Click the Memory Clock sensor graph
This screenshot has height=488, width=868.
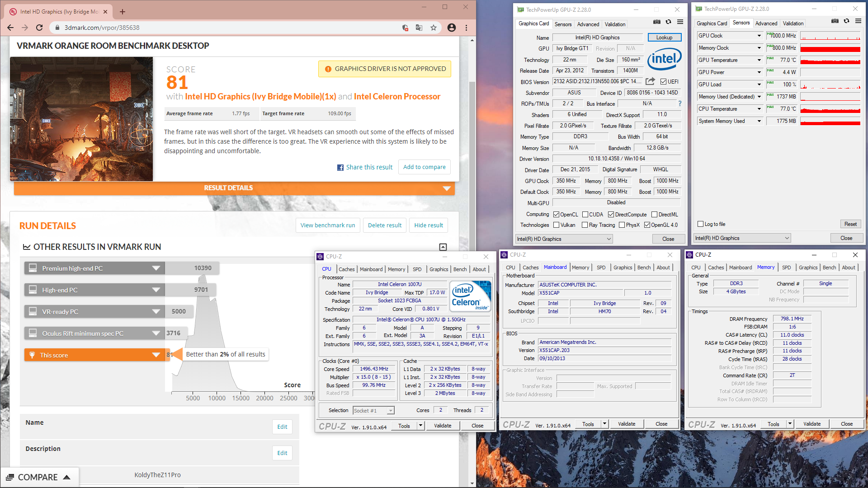tap(830, 48)
